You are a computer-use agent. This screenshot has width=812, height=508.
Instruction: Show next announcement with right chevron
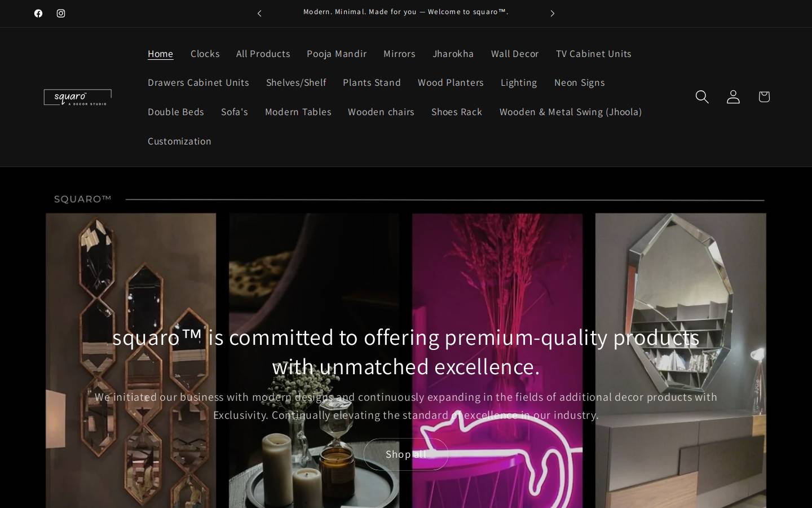(x=553, y=14)
